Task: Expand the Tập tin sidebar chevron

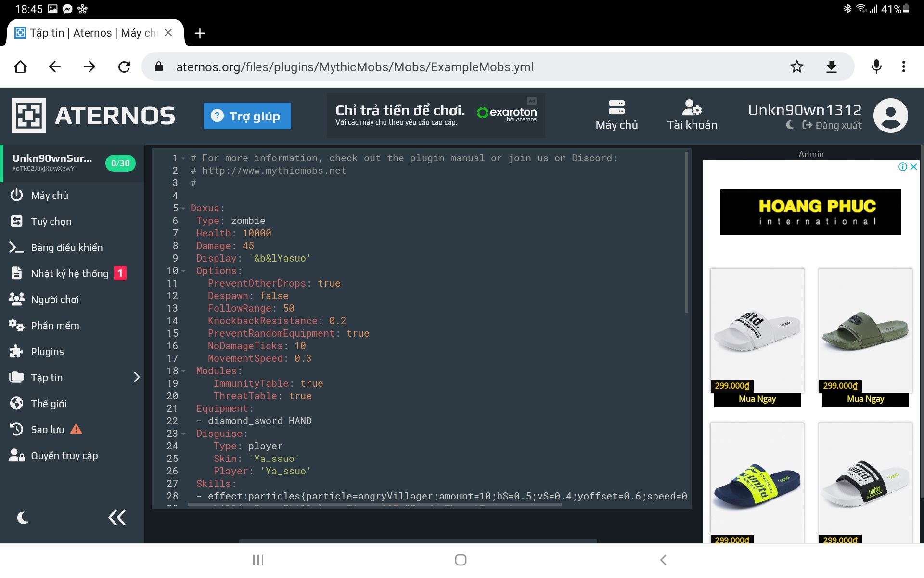Action: (136, 377)
